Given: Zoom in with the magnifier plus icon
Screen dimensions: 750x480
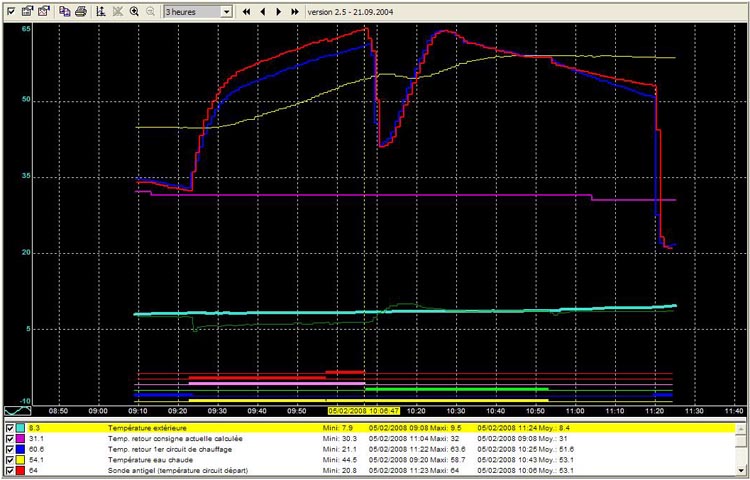Looking at the screenshot, I should pyautogui.click(x=134, y=11).
